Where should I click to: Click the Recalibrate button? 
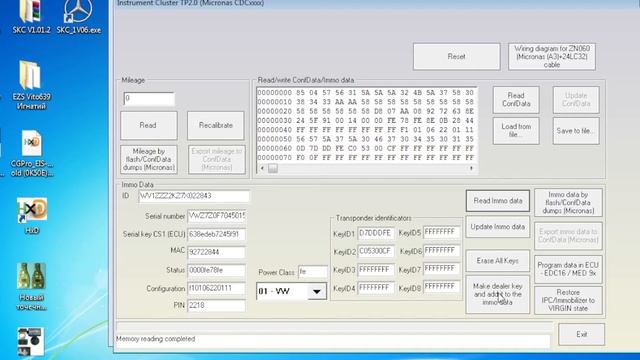[x=216, y=125]
